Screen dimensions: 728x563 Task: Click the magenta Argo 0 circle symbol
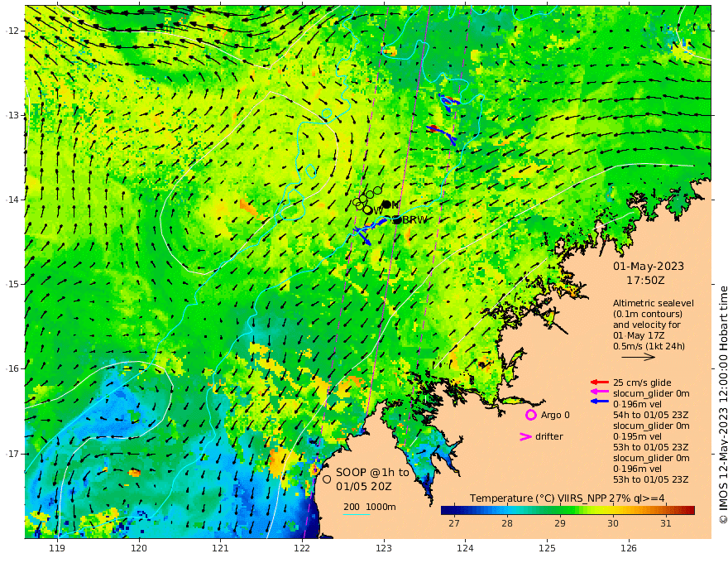coord(530,415)
